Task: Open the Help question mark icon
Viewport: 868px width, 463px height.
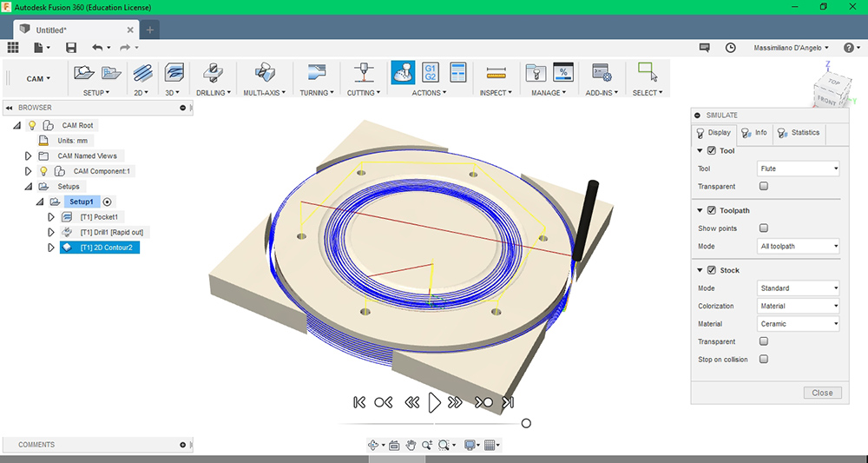Action: coord(849,48)
